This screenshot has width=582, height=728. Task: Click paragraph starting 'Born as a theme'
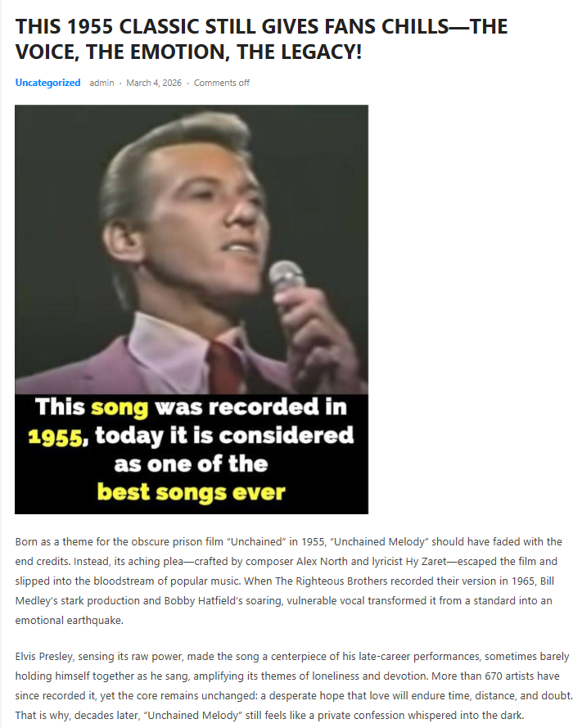tap(288, 581)
